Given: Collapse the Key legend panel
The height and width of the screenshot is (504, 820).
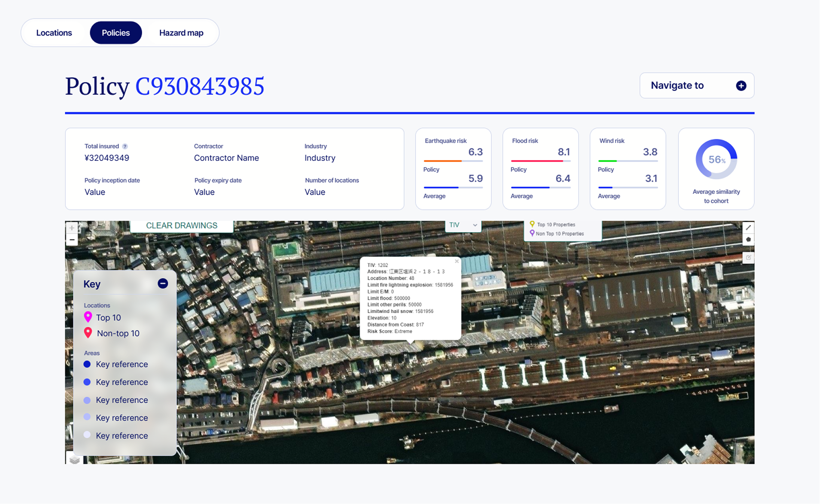Looking at the screenshot, I should tap(163, 284).
